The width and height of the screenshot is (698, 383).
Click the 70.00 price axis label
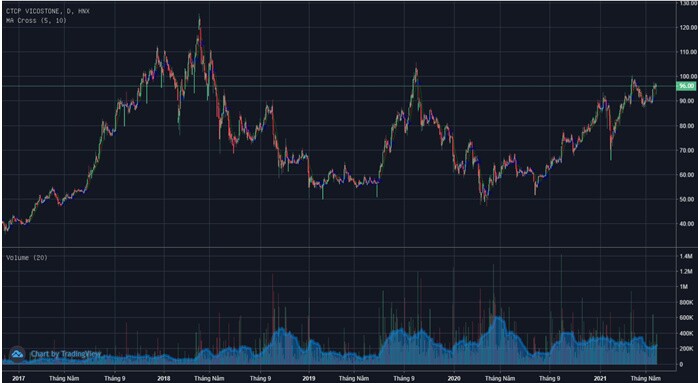click(x=686, y=150)
